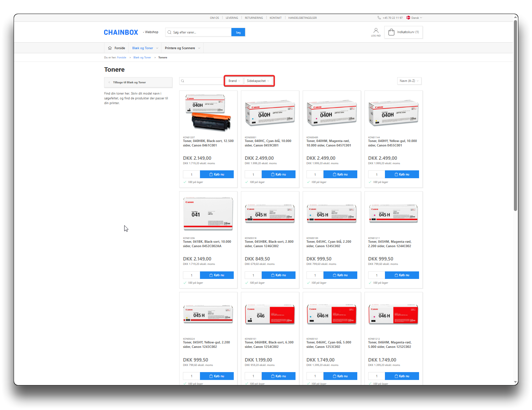Click the user Log ind icon
The width and height of the screenshot is (532, 410).
pos(376,31)
